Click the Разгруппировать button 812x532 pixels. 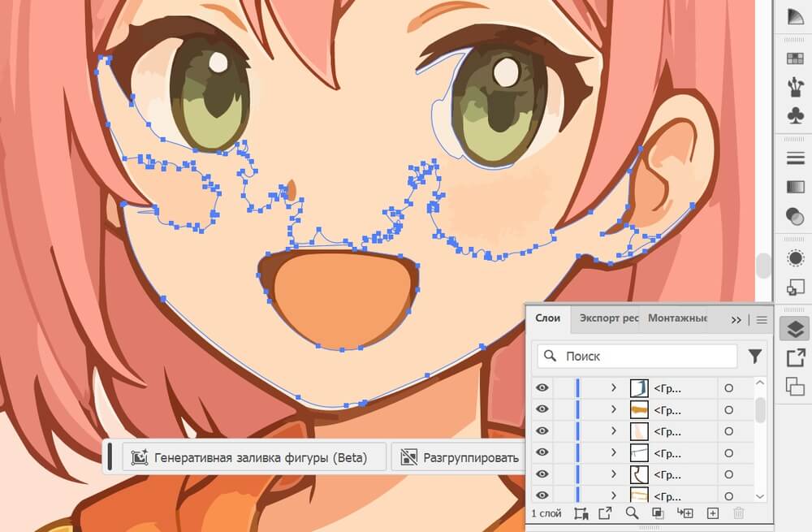(458, 457)
